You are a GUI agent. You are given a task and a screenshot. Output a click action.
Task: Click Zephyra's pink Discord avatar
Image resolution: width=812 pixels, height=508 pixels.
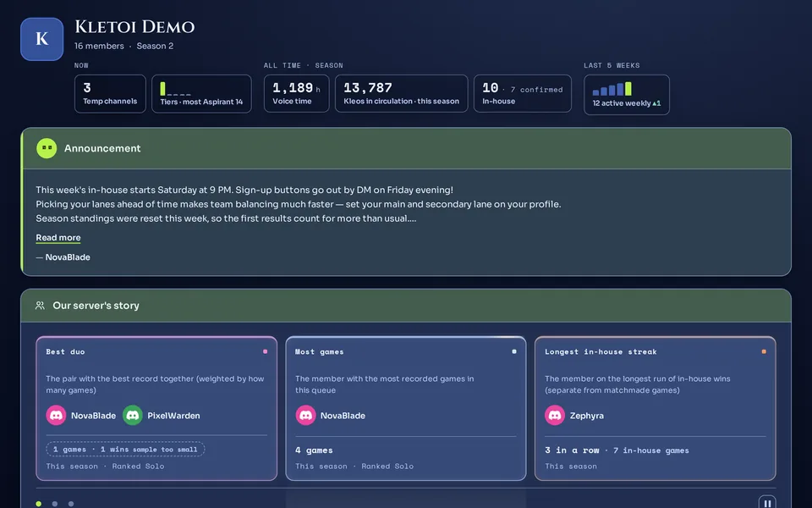point(555,415)
